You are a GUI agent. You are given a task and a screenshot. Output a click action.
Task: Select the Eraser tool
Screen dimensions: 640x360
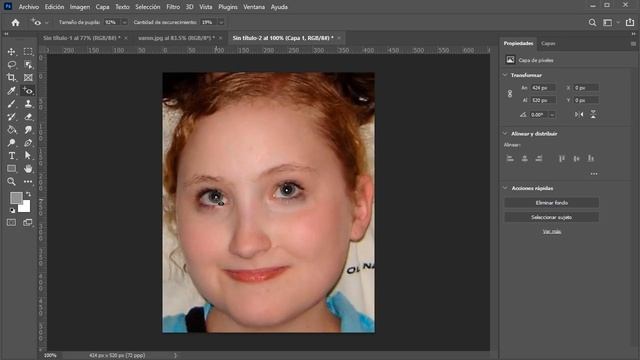(x=28, y=117)
